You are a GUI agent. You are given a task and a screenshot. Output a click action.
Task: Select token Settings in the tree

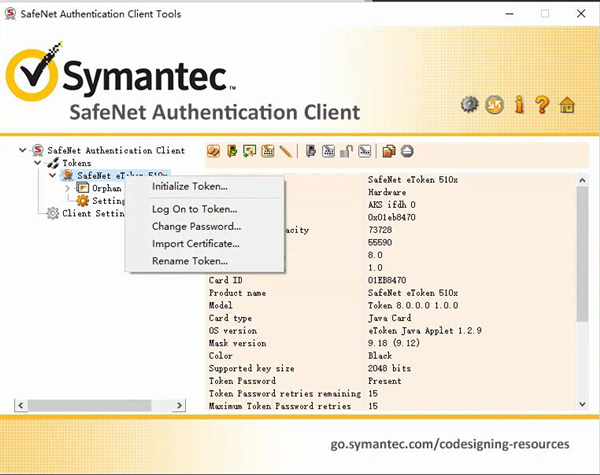(x=108, y=201)
